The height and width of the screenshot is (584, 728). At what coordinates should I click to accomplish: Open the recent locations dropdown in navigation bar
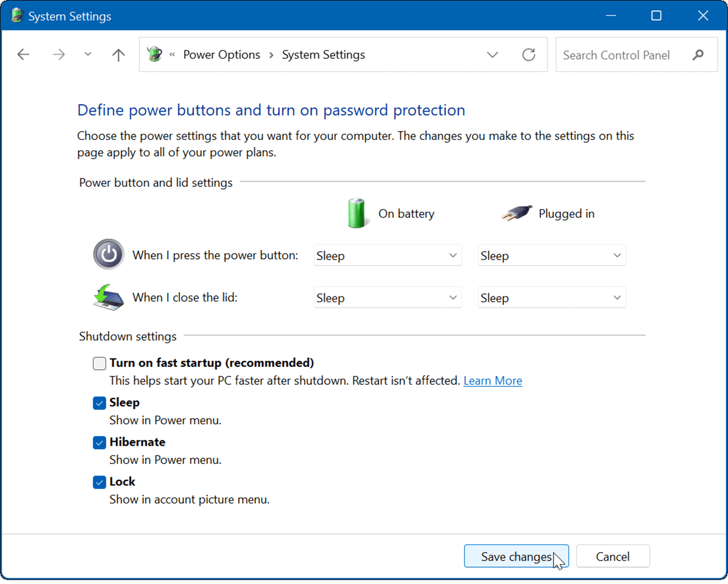click(x=87, y=54)
